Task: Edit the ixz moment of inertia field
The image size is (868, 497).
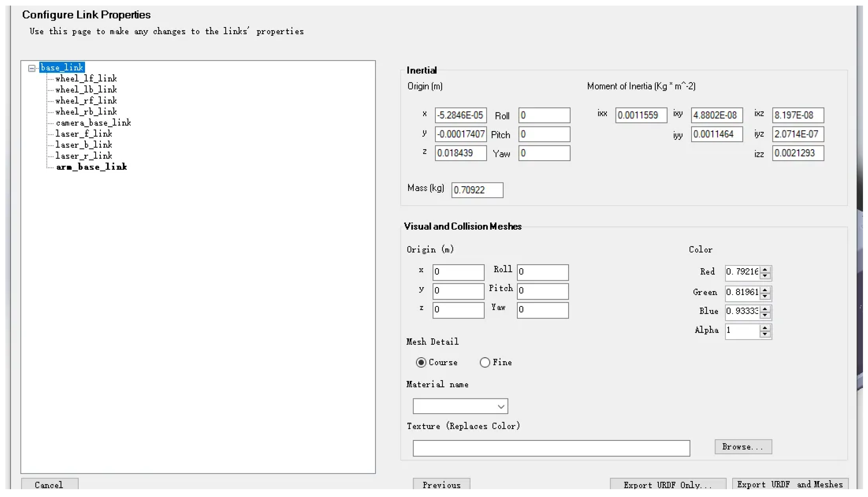Action: click(x=798, y=115)
